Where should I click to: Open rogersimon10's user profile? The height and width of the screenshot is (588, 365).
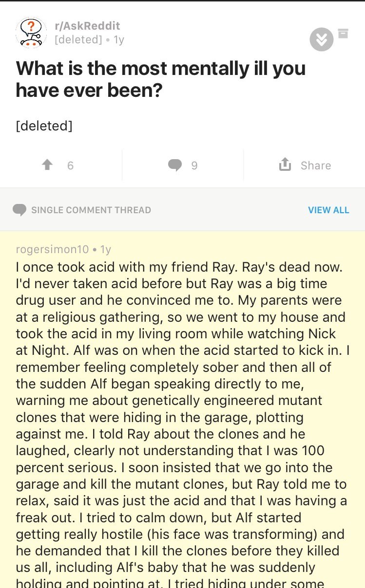(53, 250)
